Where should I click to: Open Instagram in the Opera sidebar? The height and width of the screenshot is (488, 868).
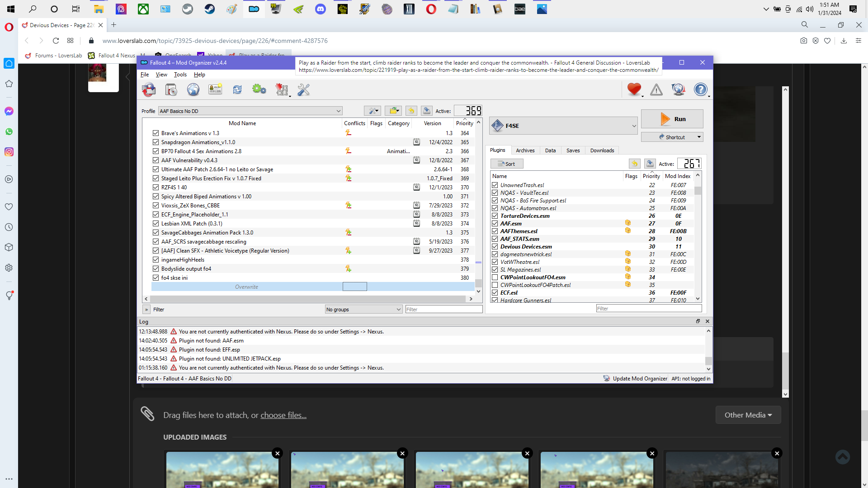[x=9, y=152]
